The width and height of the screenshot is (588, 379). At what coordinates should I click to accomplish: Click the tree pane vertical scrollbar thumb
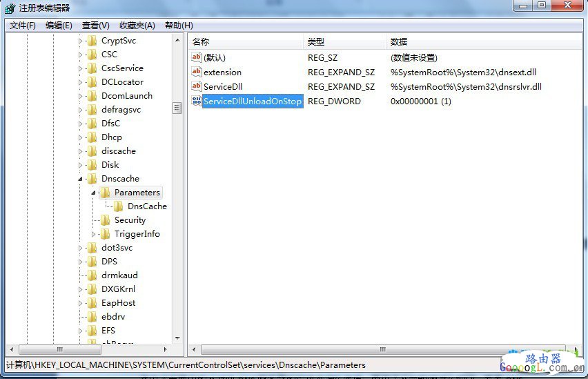[x=177, y=108]
